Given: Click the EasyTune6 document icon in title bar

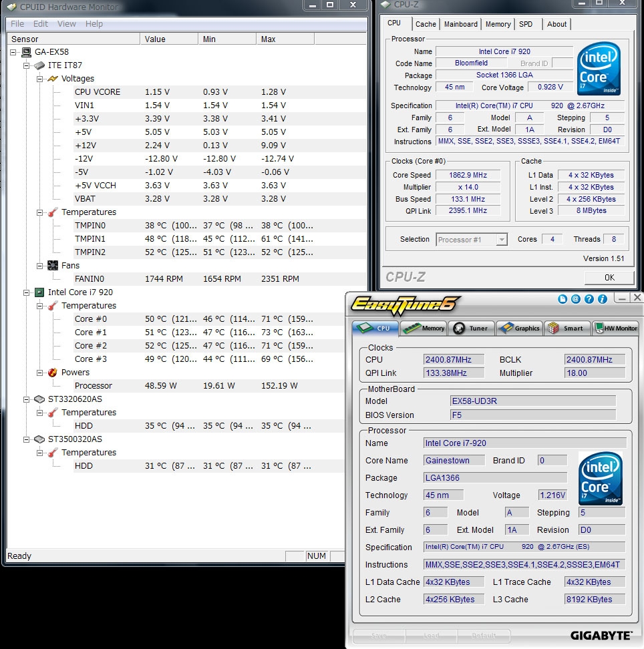Looking at the screenshot, I should (x=563, y=300).
